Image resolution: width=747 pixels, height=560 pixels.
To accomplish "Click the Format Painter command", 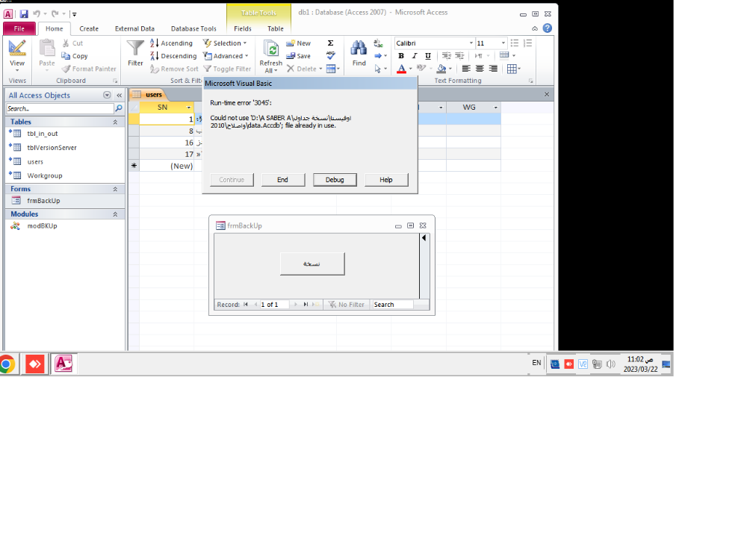I will 89,69.
